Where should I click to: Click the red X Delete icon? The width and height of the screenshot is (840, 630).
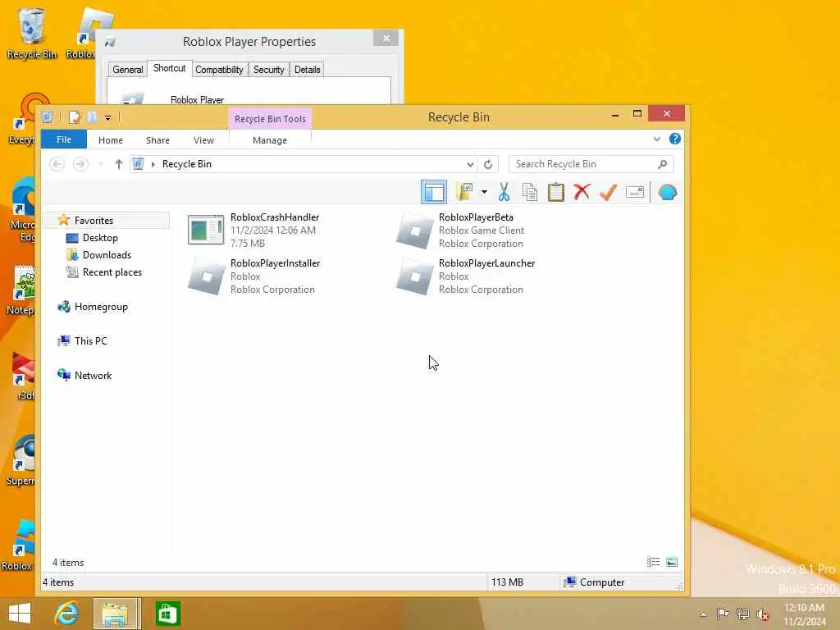click(582, 192)
